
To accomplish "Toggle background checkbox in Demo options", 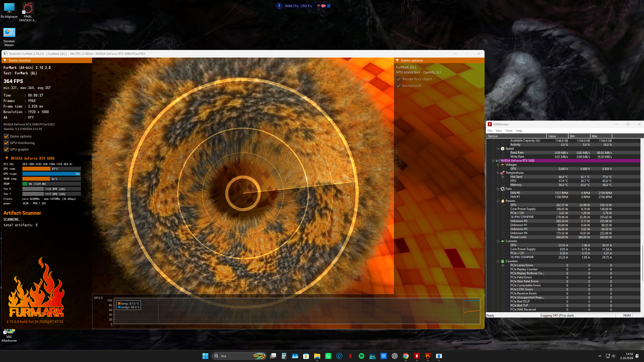I will pyautogui.click(x=399, y=85).
